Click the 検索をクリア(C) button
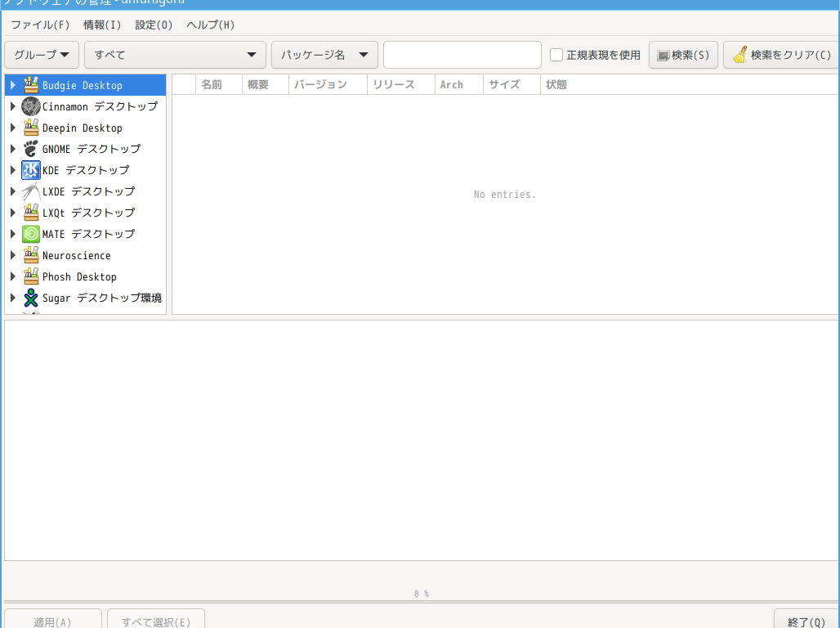Image resolution: width=840 pixels, height=628 pixels. point(782,55)
